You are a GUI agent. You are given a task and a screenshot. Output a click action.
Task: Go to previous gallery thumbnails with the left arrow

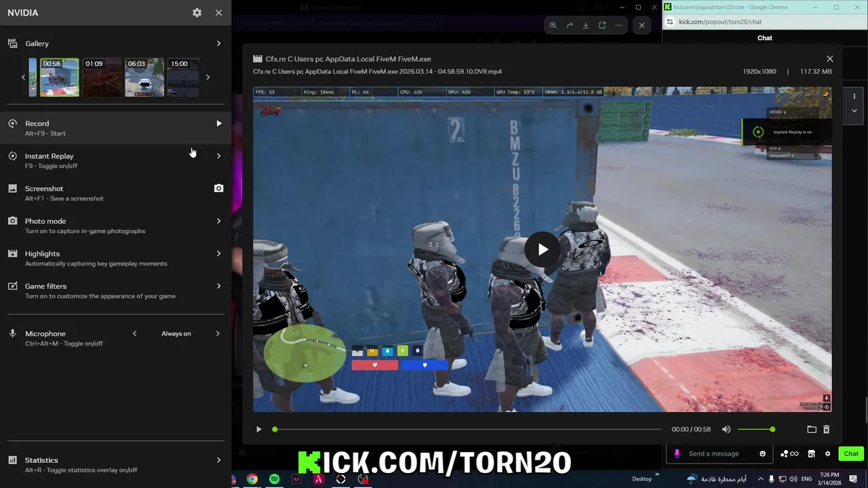coord(23,77)
